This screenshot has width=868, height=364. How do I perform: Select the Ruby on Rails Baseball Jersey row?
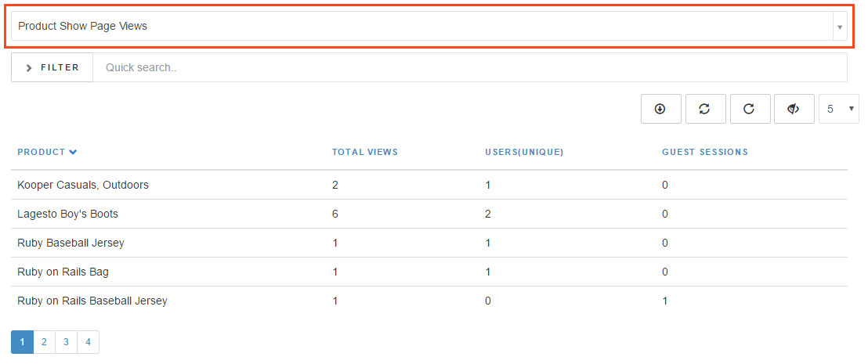point(429,301)
